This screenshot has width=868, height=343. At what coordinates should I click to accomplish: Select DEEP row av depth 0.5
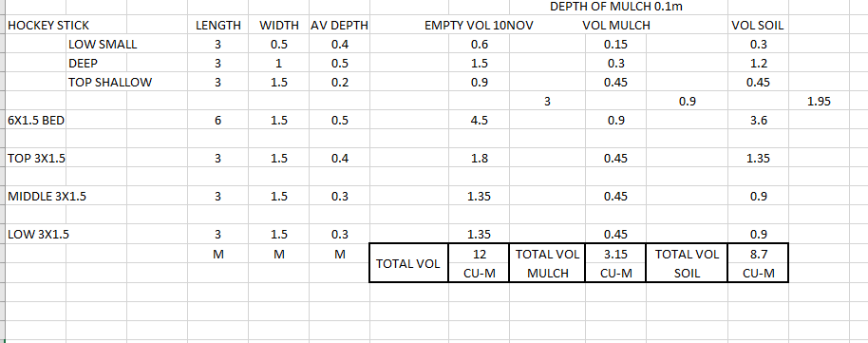339,64
